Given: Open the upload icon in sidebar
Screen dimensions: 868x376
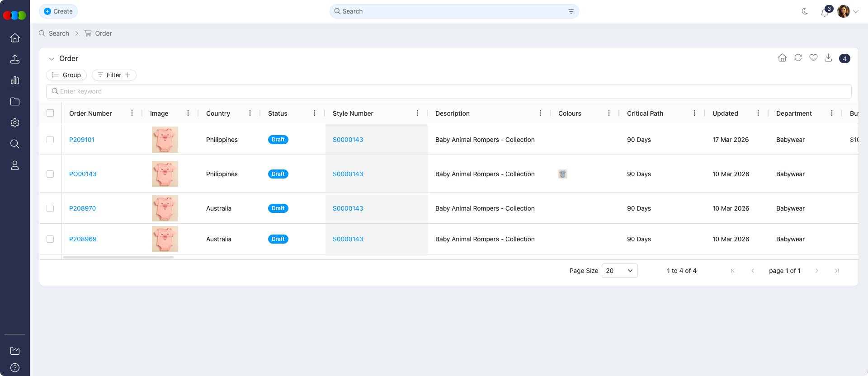Looking at the screenshot, I should click(x=15, y=59).
